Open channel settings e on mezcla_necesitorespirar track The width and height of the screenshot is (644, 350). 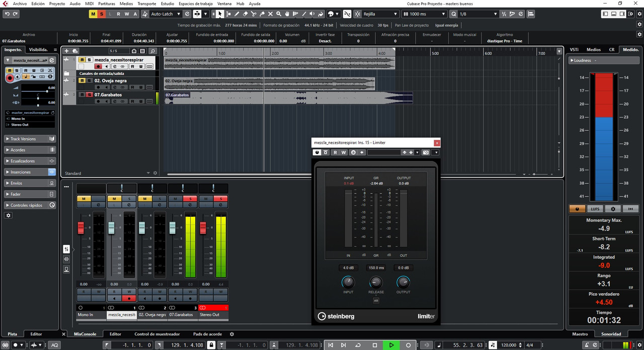115,66
